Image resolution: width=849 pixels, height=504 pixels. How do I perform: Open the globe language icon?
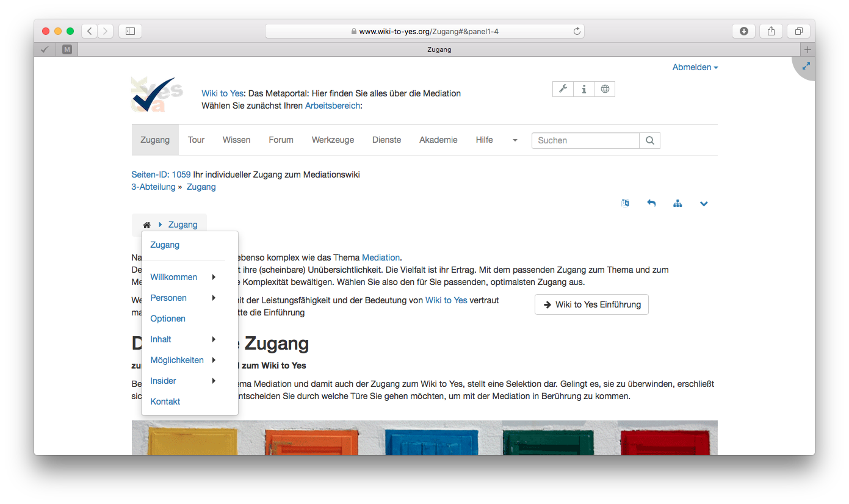coord(604,89)
